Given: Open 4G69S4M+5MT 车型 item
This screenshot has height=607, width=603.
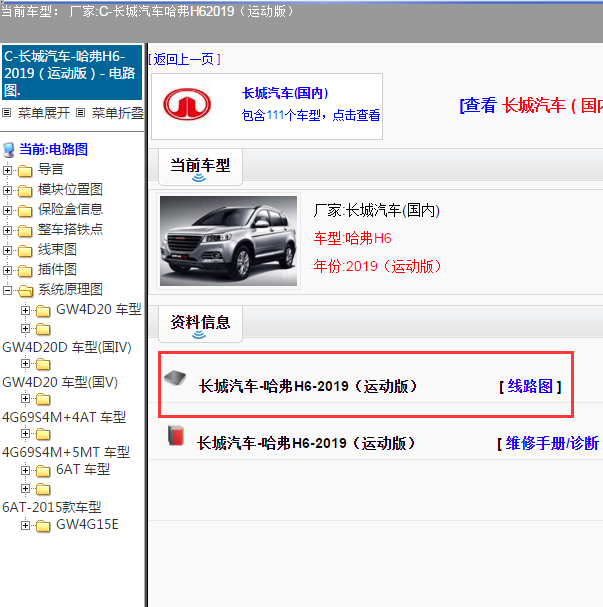Looking at the screenshot, I should [66, 452].
